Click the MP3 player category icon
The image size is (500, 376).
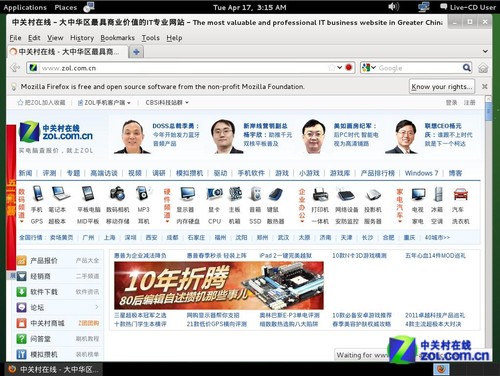[144, 193]
